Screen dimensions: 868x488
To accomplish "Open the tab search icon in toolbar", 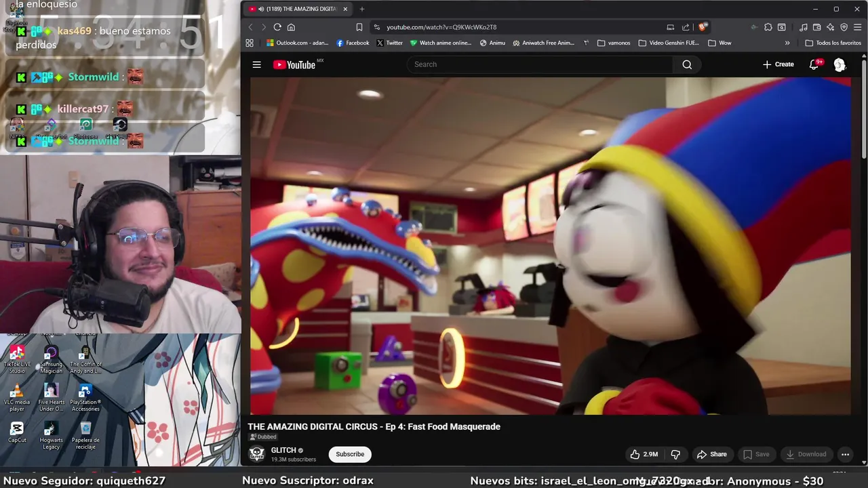I will click(x=781, y=27).
